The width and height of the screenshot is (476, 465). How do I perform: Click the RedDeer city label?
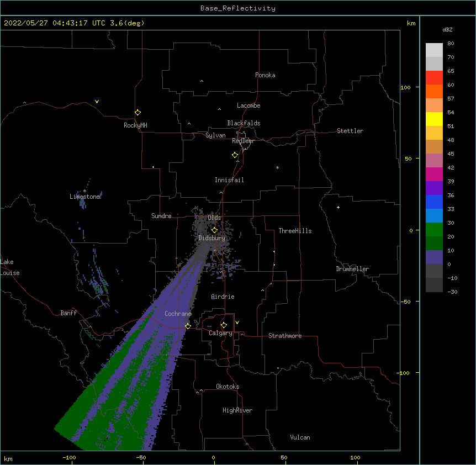[243, 141]
